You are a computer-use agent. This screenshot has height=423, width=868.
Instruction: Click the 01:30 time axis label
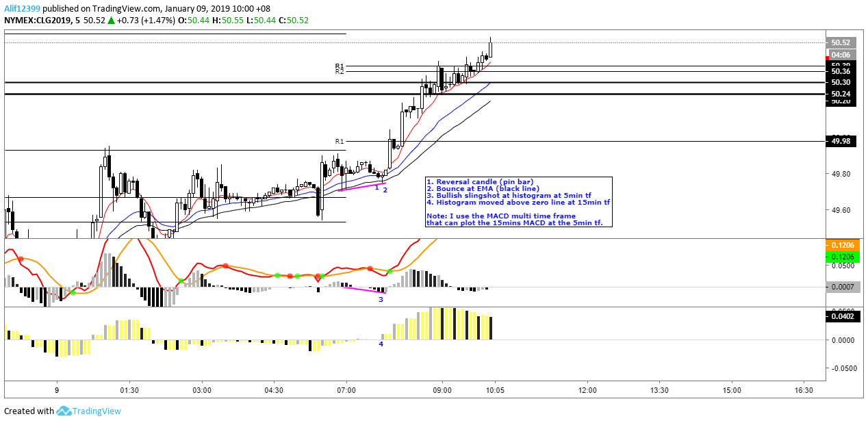click(x=129, y=390)
